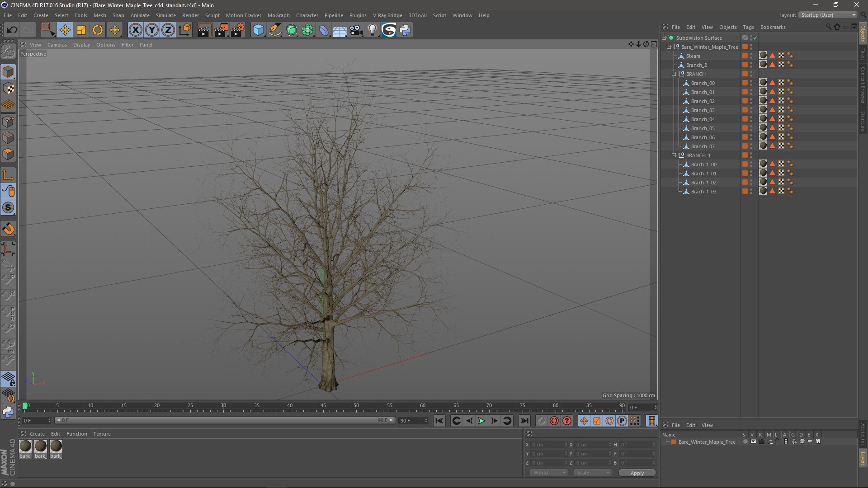The width and height of the screenshot is (868, 488).
Task: Collapse the BRANCH_1 null group
Action: [x=674, y=155]
